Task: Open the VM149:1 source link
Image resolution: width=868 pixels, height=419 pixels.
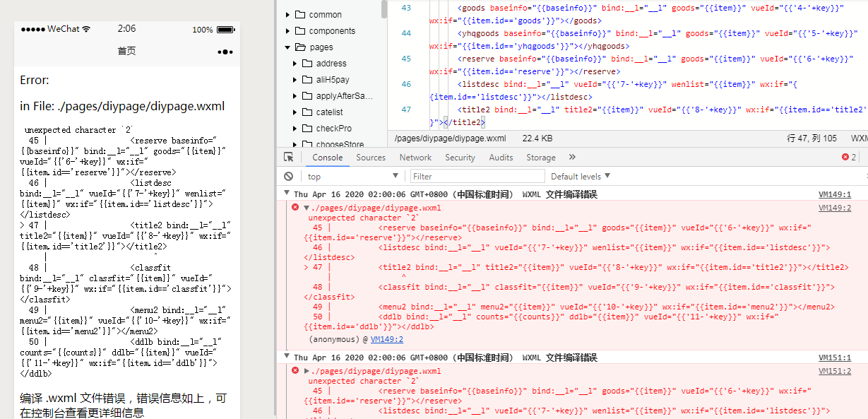Action: [x=835, y=194]
